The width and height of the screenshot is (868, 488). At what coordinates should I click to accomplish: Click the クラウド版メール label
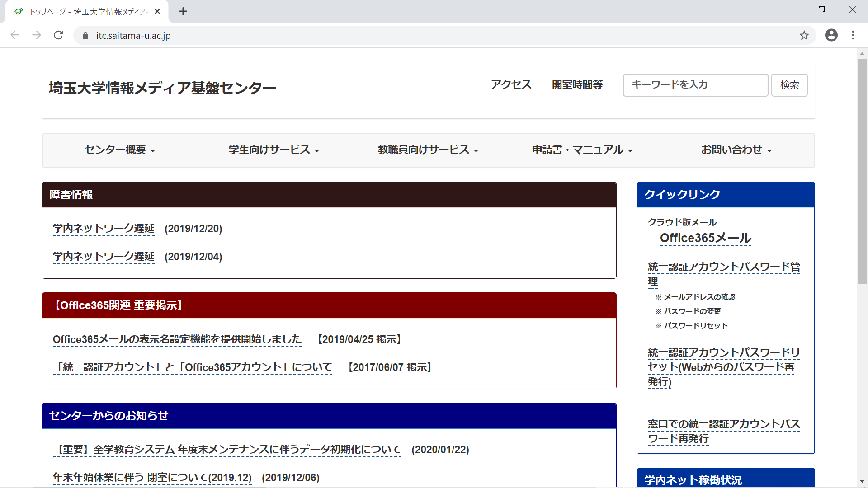click(682, 222)
